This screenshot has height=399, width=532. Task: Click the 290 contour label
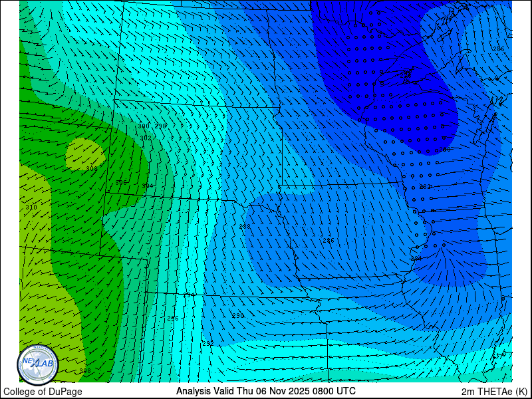pyautogui.click(x=238, y=316)
